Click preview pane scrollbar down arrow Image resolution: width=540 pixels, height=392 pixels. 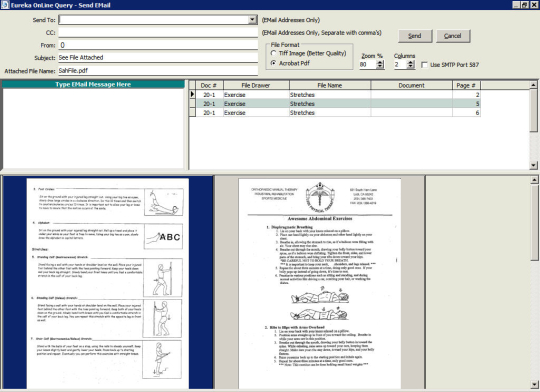pos(534,384)
